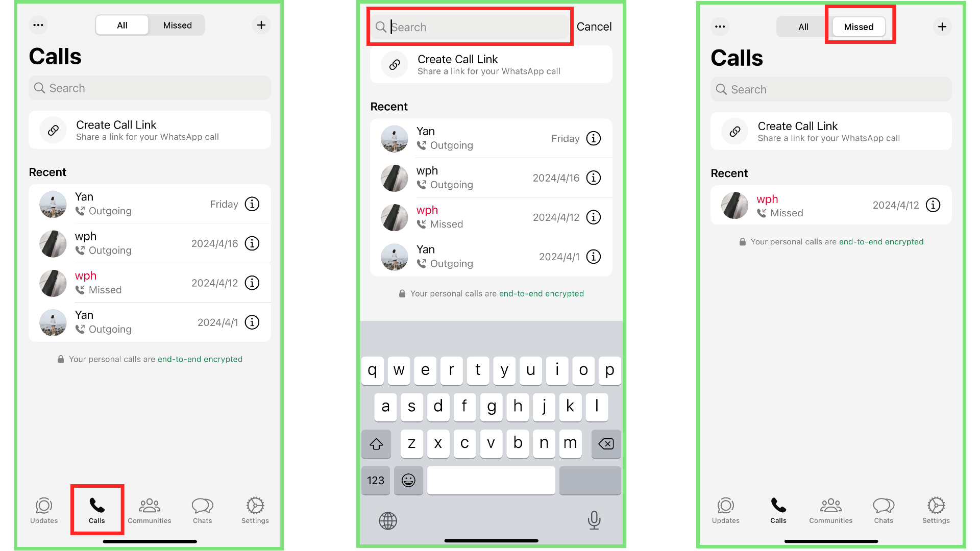Select All tab in Calls screen
The width and height of the screenshot is (980, 551).
(122, 25)
